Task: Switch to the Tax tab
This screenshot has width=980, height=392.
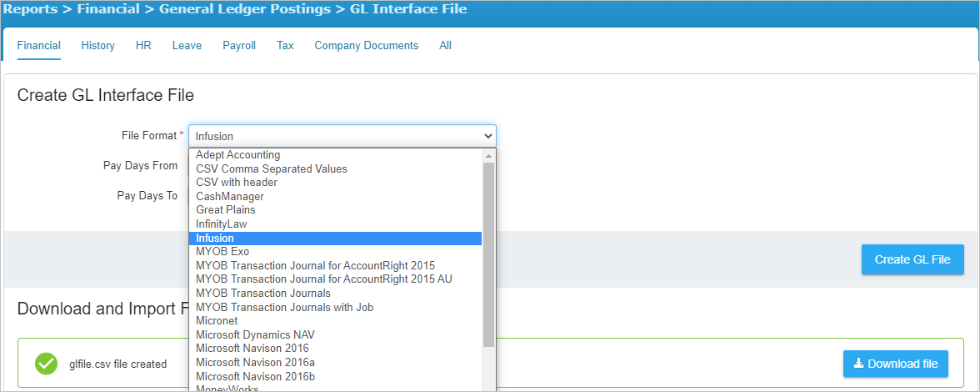Action: (x=285, y=46)
